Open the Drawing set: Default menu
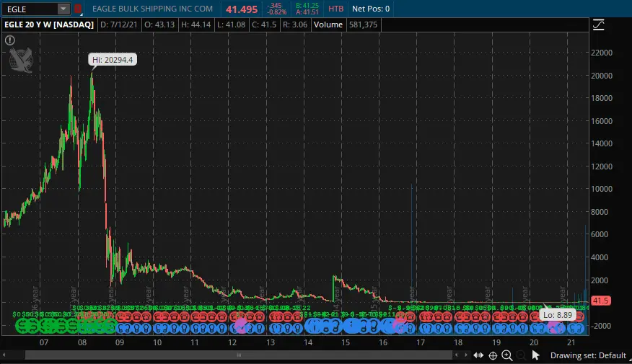632x364 pixels. [x=588, y=355]
